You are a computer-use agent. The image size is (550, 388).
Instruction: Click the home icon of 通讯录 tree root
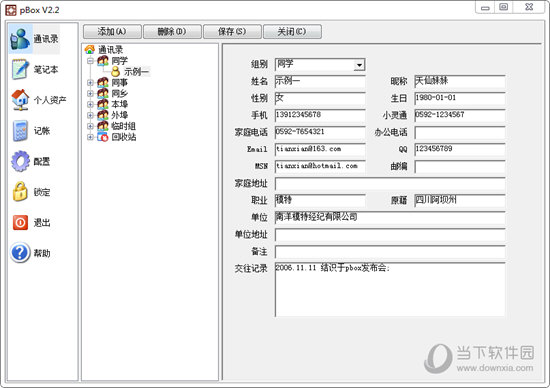point(90,49)
